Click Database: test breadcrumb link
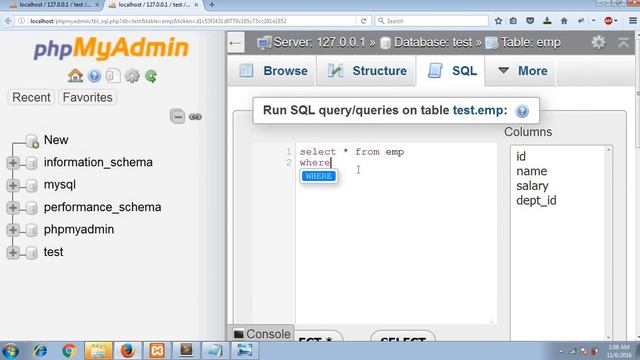The image size is (640, 360). tap(433, 42)
